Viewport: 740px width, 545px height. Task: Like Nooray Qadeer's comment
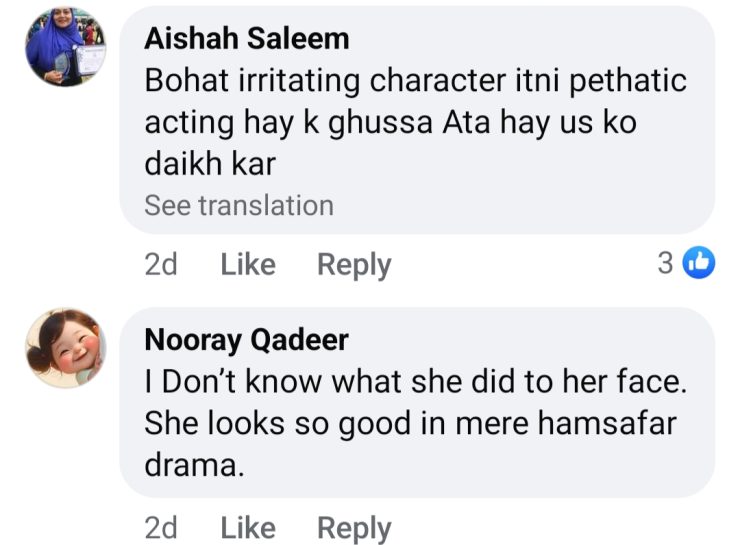pyautogui.click(x=247, y=527)
